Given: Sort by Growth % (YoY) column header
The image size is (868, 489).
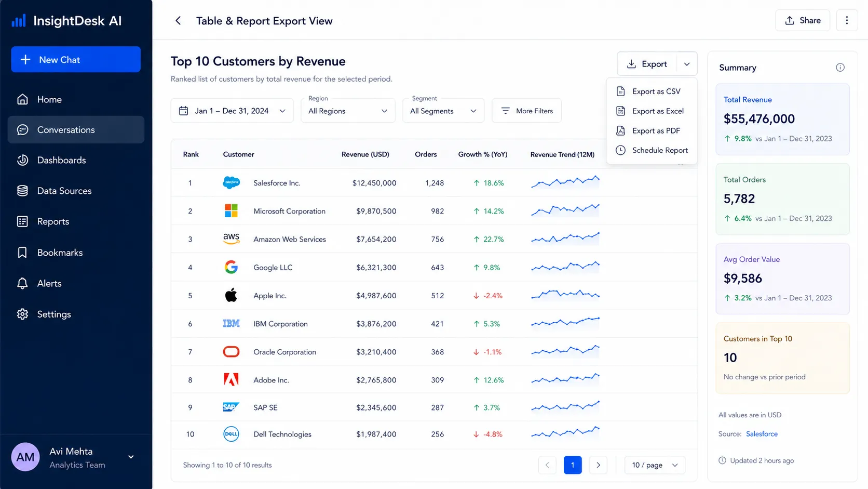Looking at the screenshot, I should [x=483, y=154].
